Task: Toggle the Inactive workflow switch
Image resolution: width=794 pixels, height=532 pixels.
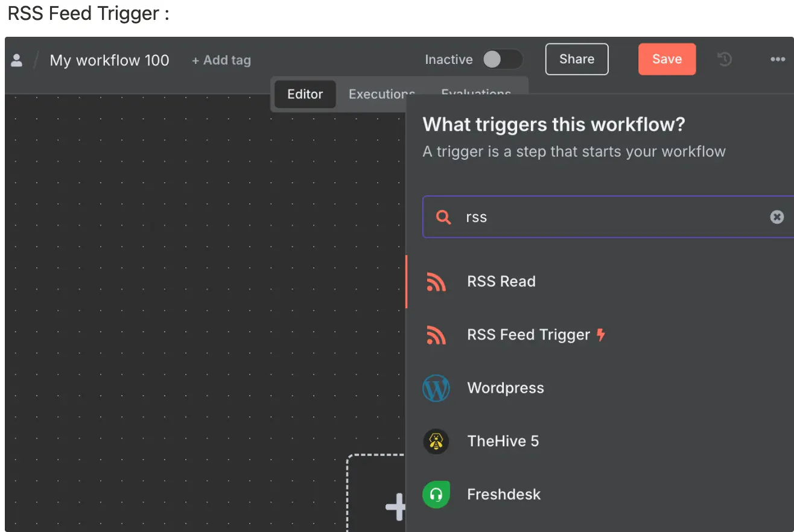Action: coord(502,59)
